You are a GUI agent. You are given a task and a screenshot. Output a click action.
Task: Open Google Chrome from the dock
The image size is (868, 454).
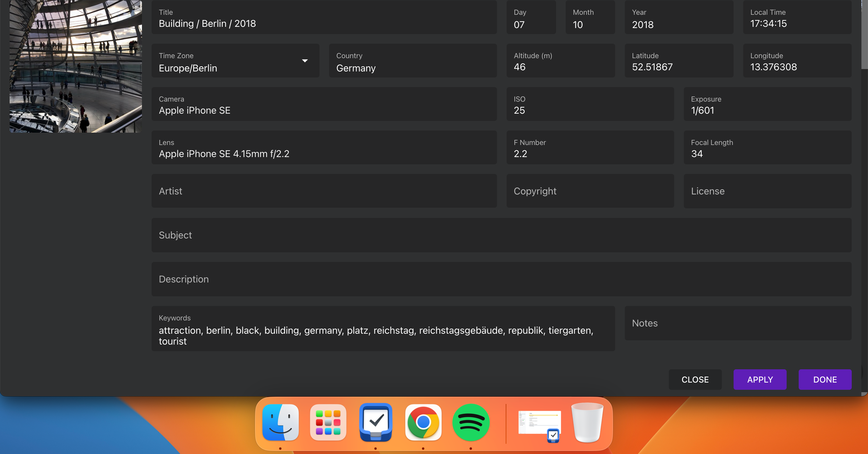click(x=423, y=423)
